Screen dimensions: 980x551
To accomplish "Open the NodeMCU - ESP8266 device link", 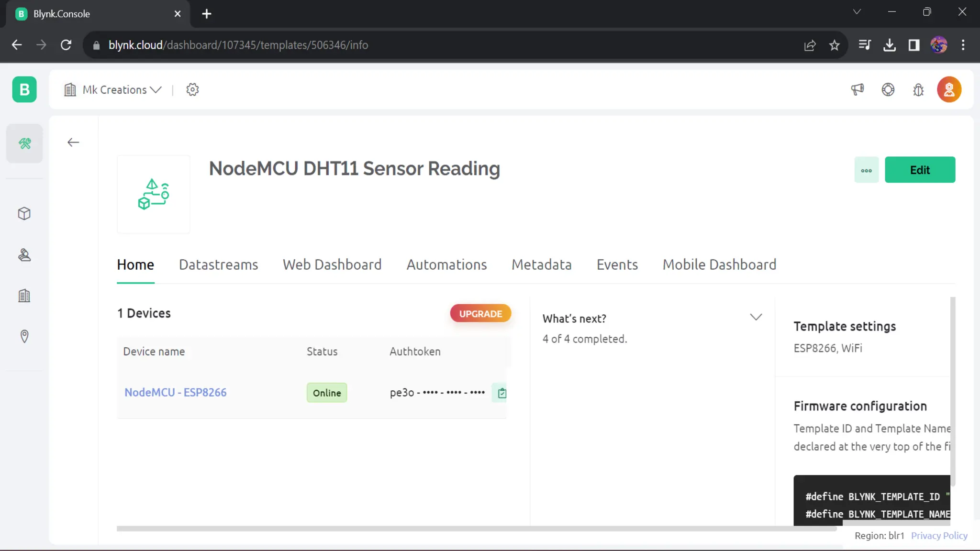I will [x=175, y=393].
